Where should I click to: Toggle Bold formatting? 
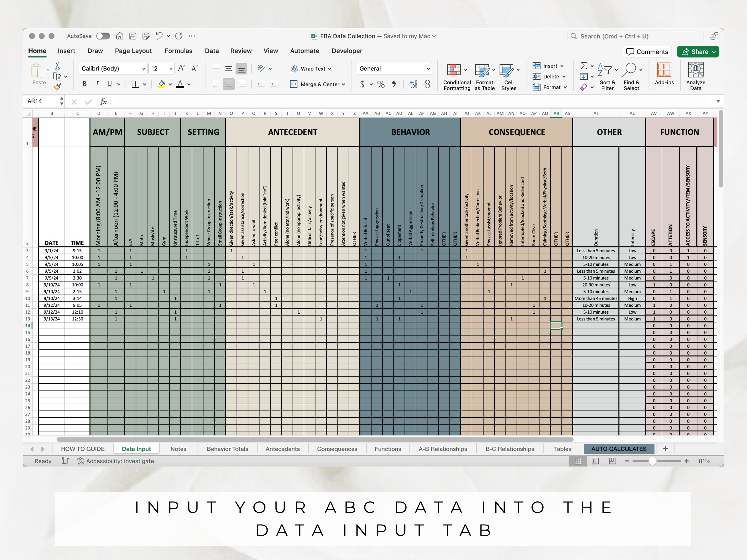(x=84, y=84)
